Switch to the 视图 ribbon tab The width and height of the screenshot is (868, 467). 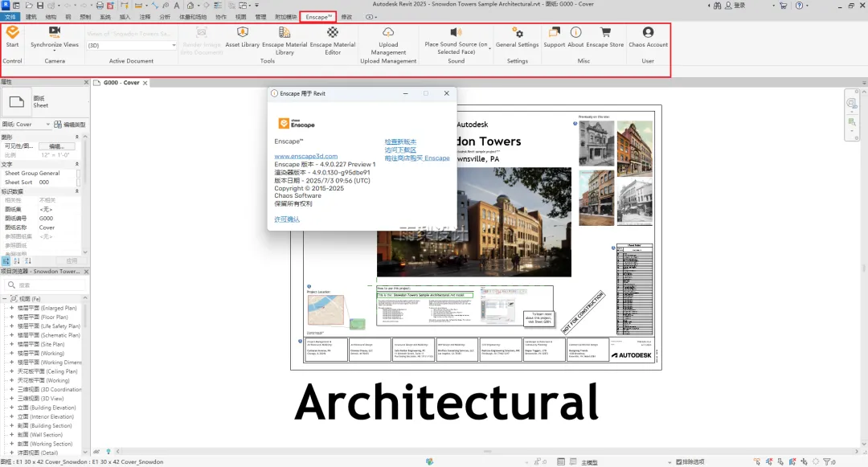pos(241,17)
